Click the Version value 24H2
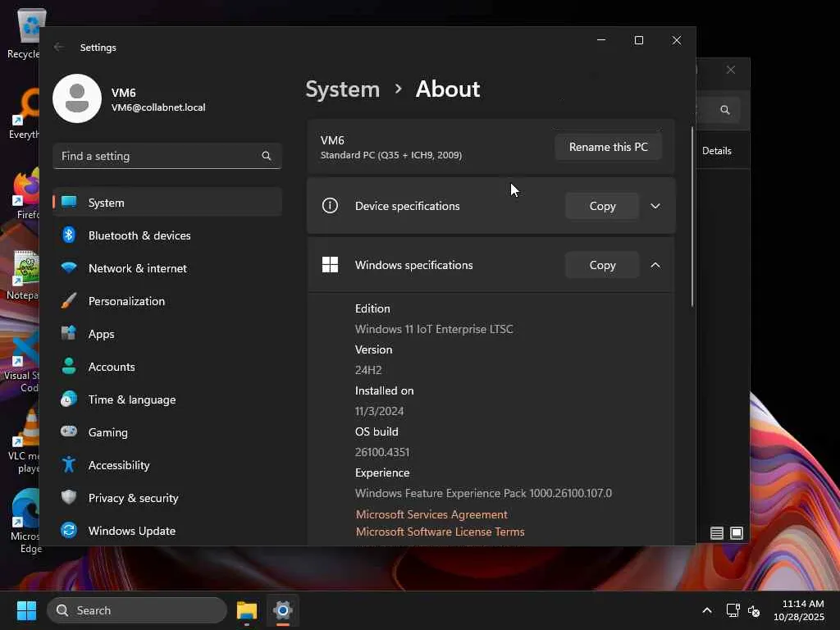840x630 pixels. [x=368, y=370]
